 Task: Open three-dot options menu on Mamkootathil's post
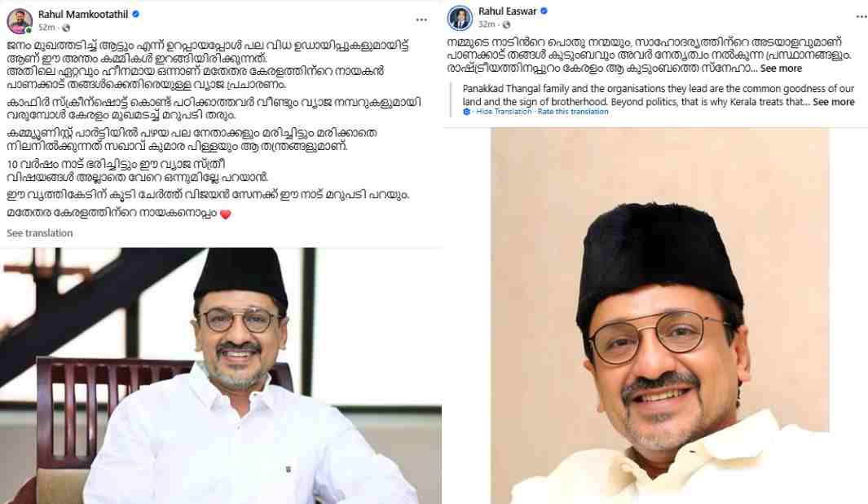422,20
